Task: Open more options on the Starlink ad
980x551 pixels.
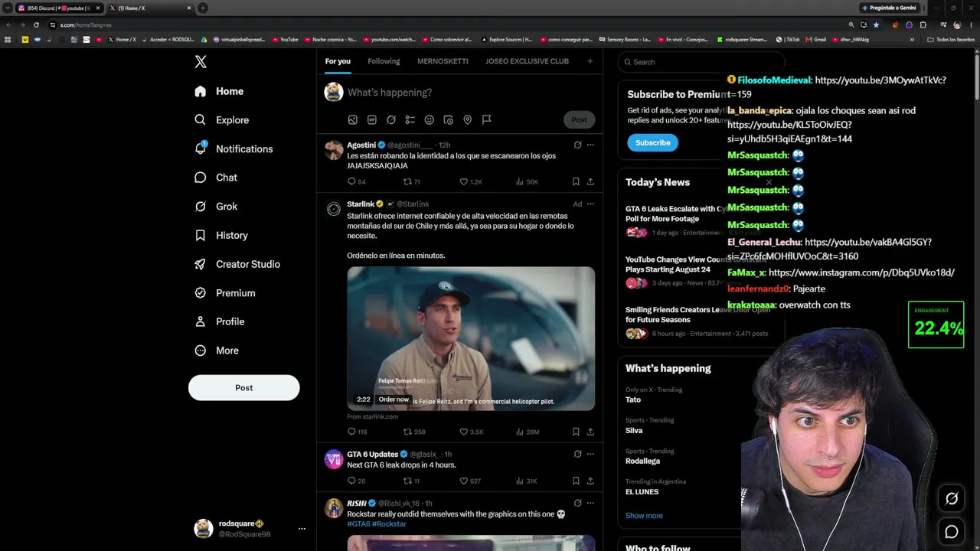Action: [590, 204]
